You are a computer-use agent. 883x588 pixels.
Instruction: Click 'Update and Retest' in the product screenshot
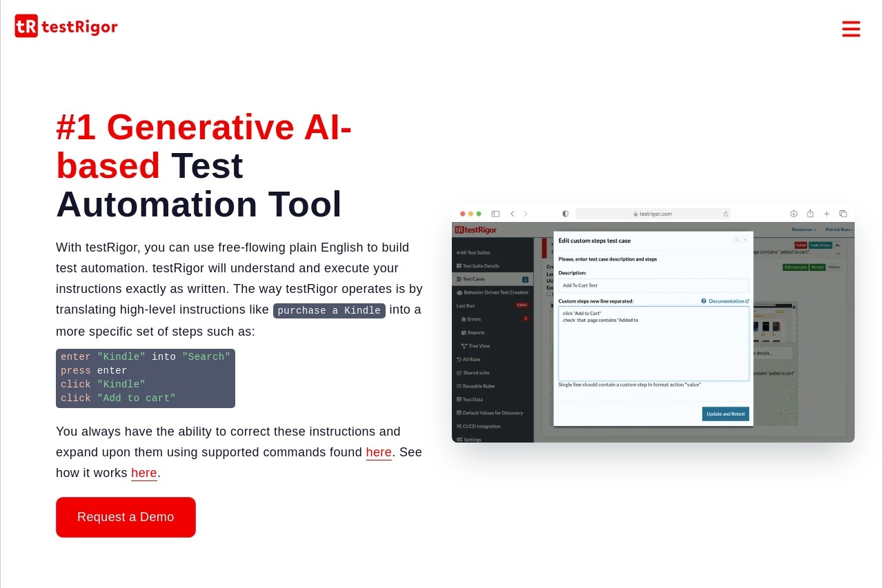pyautogui.click(x=726, y=414)
